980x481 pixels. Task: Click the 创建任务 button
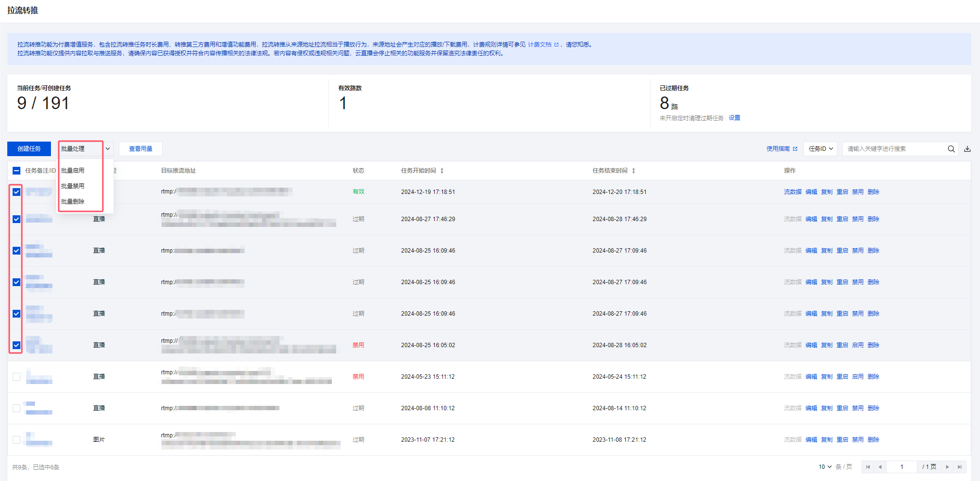tap(29, 149)
